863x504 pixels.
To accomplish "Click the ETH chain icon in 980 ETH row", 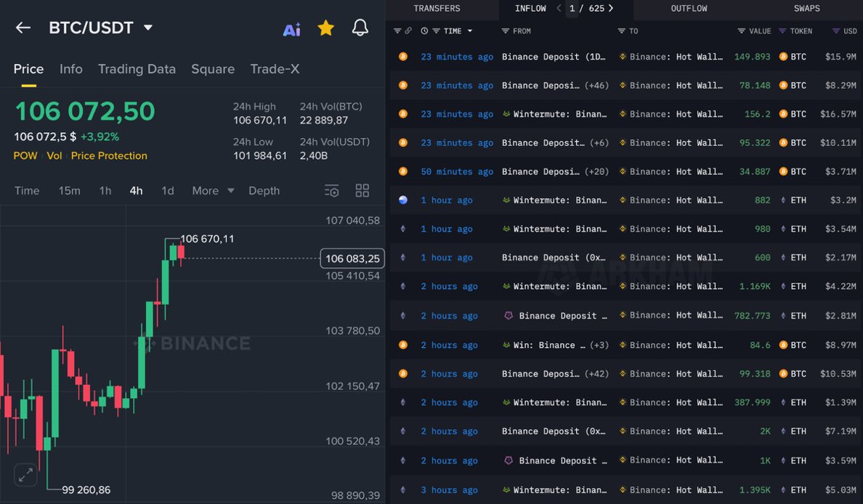I will (x=403, y=228).
